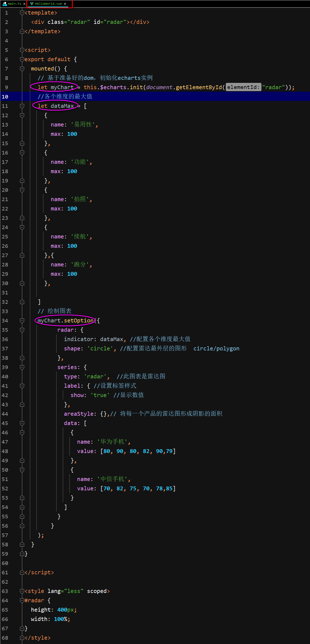Collapse the setOption call on line 34
The height and width of the screenshot is (644, 310).
[22, 321]
